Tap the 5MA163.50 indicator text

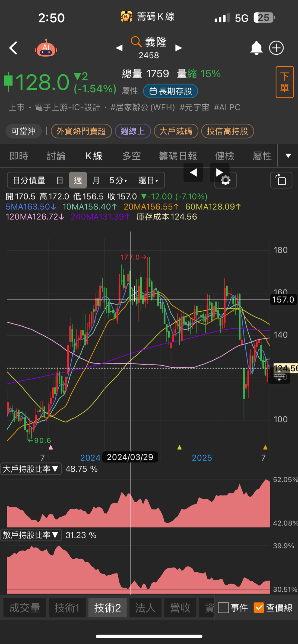click(31, 207)
